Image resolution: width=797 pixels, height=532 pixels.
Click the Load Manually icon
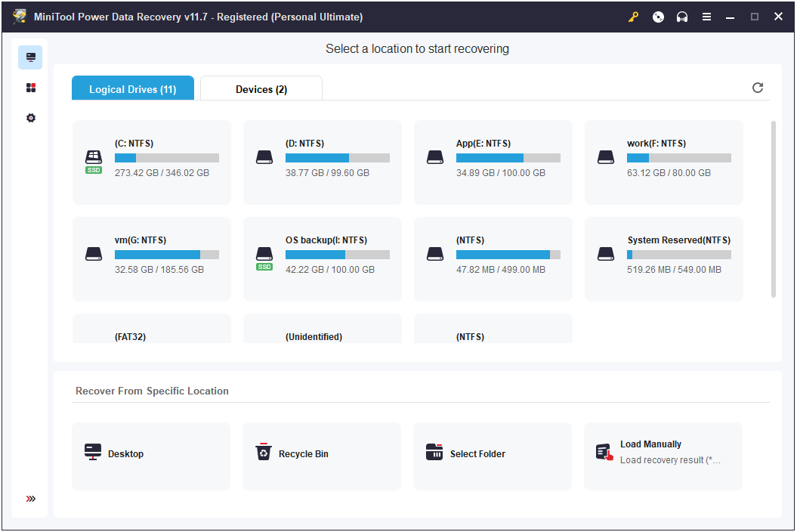[x=604, y=452]
